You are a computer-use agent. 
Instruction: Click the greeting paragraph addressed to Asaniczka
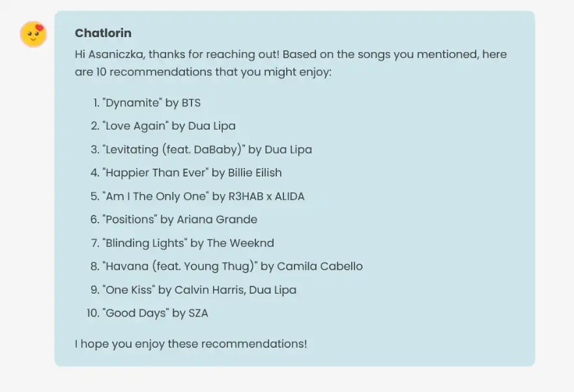point(291,63)
